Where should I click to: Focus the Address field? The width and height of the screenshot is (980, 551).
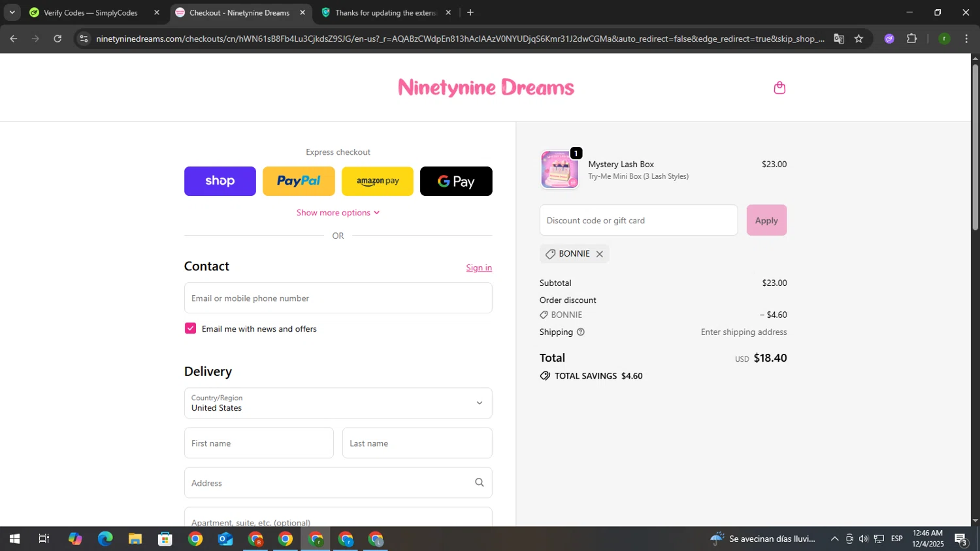tap(338, 482)
